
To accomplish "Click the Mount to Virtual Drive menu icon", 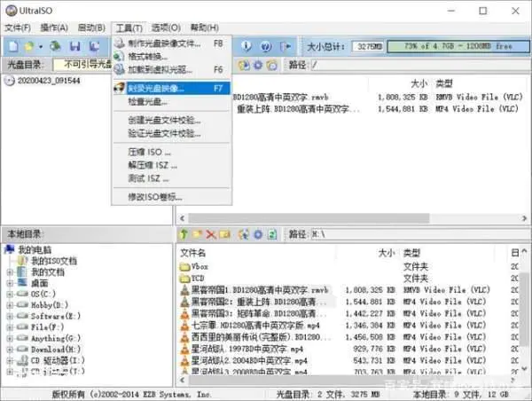I will pos(120,69).
